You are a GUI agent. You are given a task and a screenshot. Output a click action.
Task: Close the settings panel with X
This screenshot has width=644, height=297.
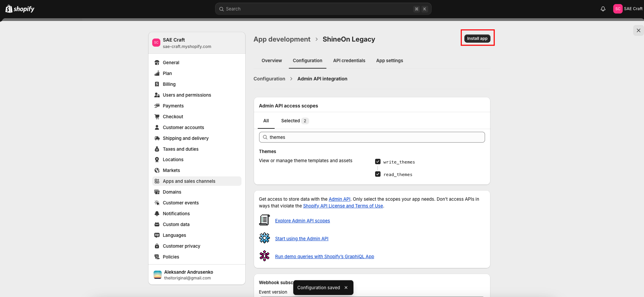pyautogui.click(x=638, y=30)
